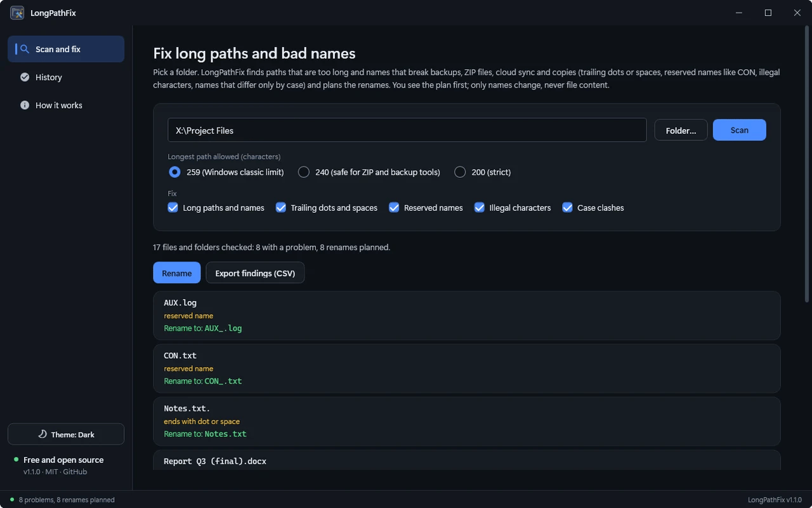Click the CON.txt file name
This screenshot has width=812, height=508.
(180, 356)
